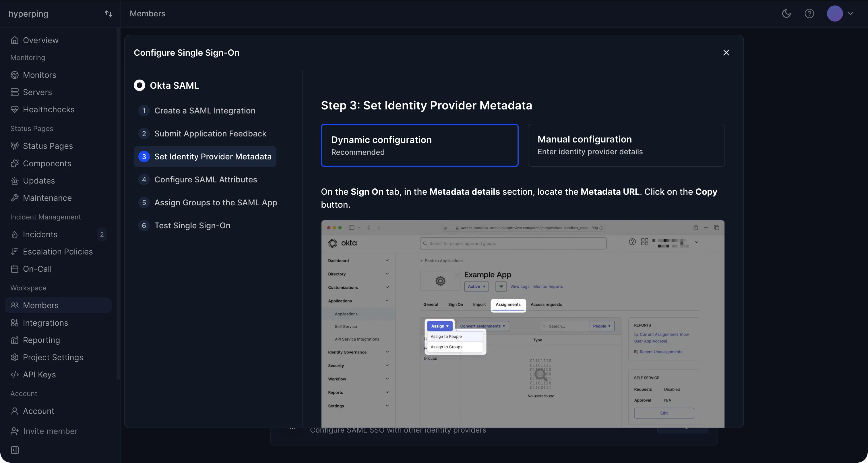Click the Incident Management section label

45,217
